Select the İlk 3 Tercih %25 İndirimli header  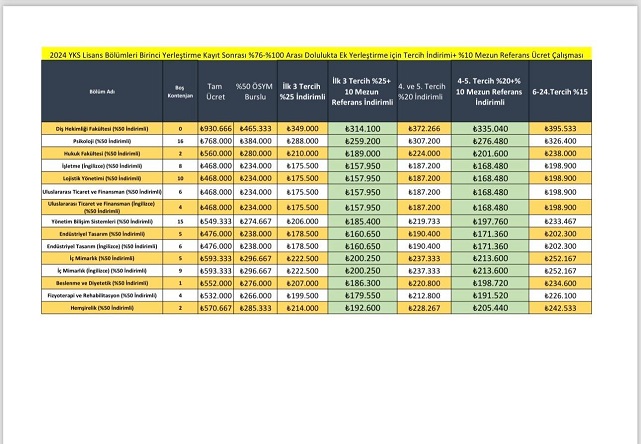tap(303, 91)
